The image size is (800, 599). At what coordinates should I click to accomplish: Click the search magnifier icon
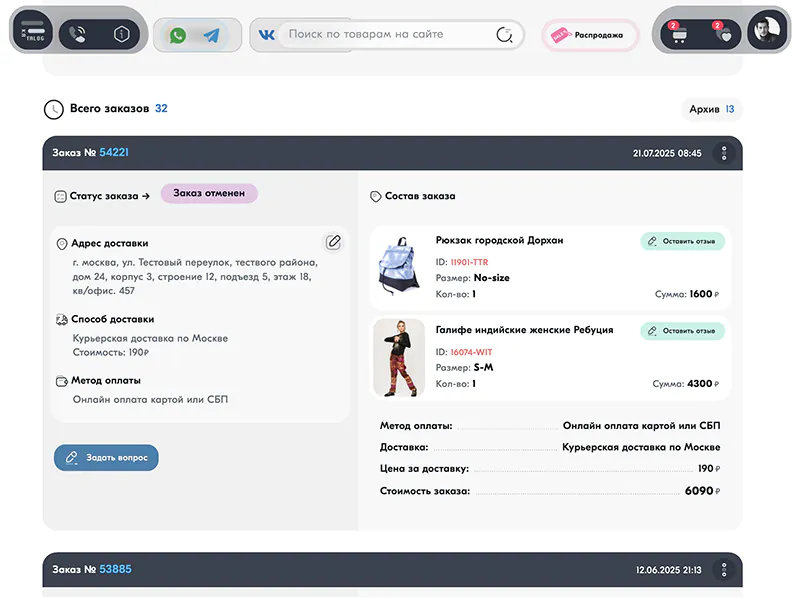(506, 34)
